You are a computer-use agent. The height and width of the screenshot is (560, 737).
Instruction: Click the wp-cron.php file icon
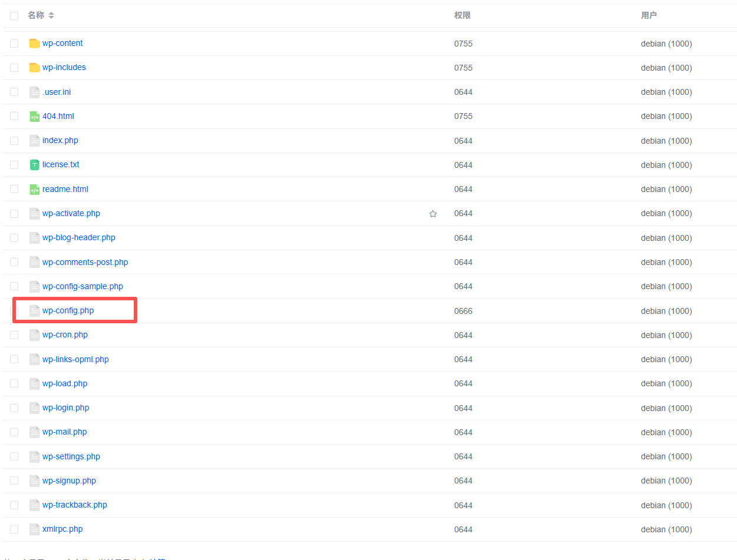coord(35,335)
